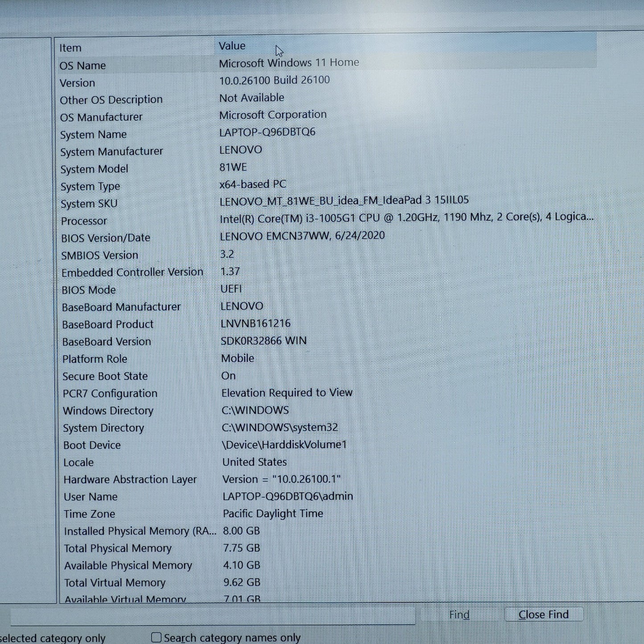Select the Installed Physical Memory row
This screenshot has height=644, width=644.
pos(328,531)
